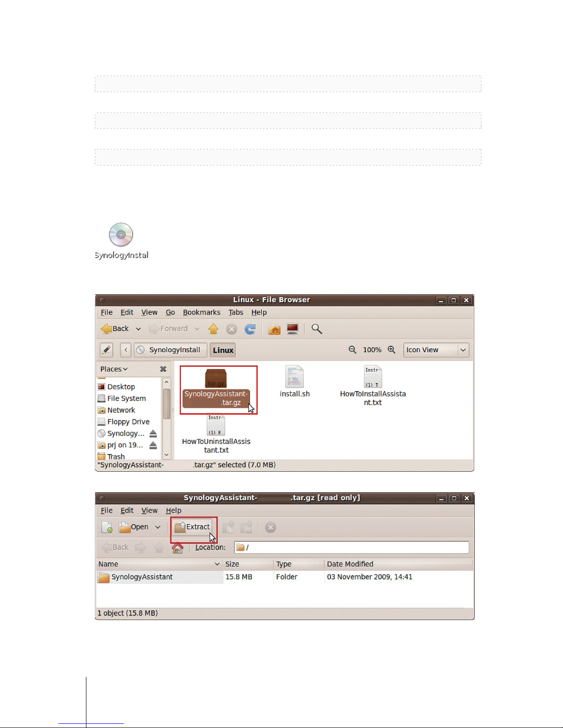Image resolution: width=563 pixels, height=728 pixels.
Task: Expand the Back history dropdown arrow
Action: pos(138,329)
